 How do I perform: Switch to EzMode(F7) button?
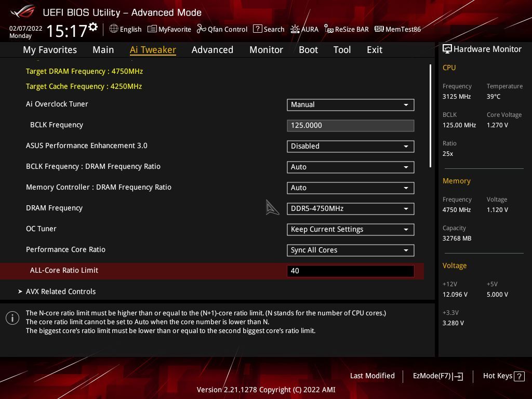coord(437,376)
